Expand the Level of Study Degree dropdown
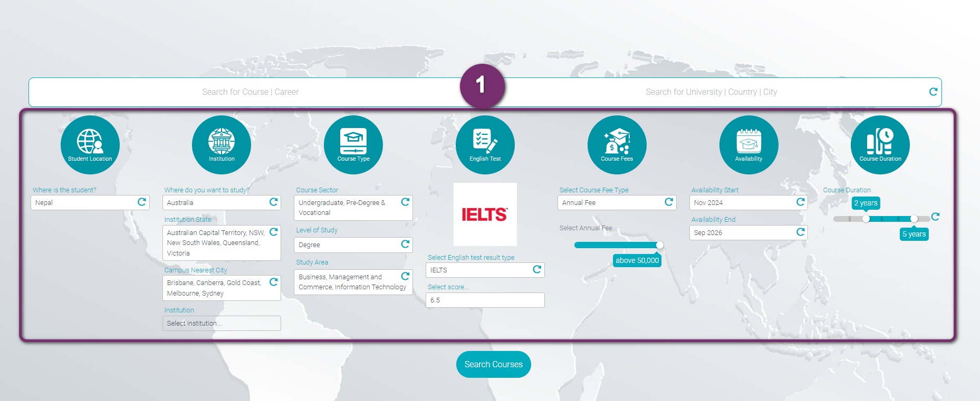This screenshot has width=980, height=401. [x=348, y=245]
